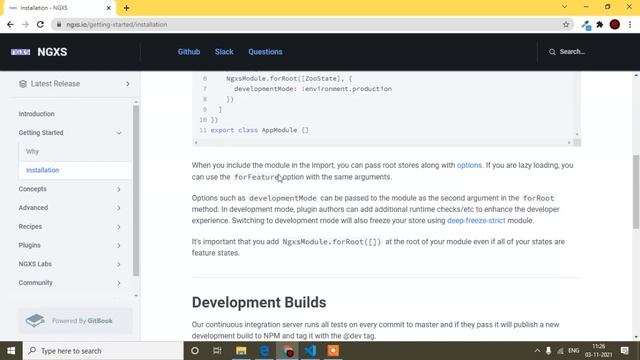Expand the NGXS Labs section

tap(119, 264)
